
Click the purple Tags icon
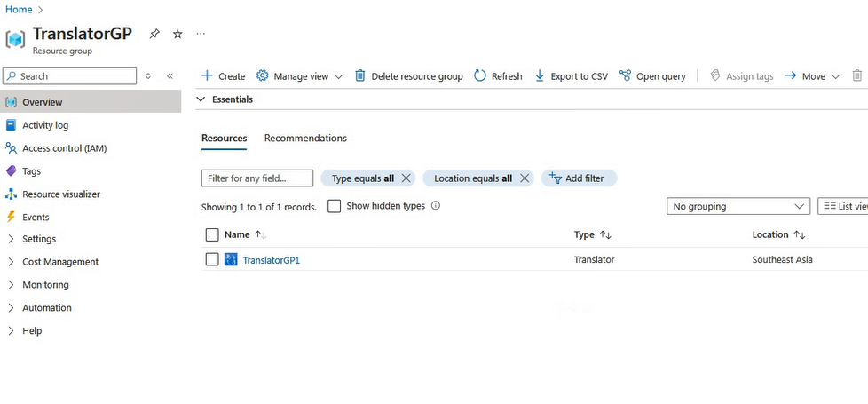11,171
